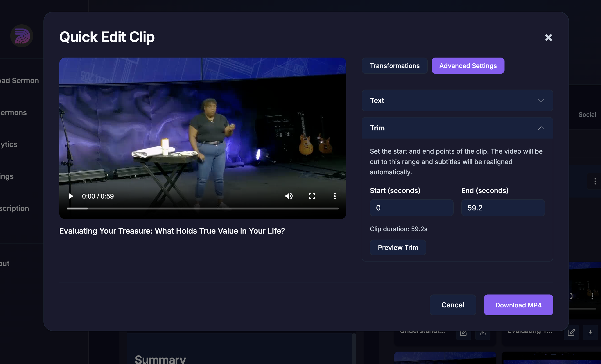Image resolution: width=601 pixels, height=364 pixels.
Task: Collapse the Trim section chevron
Action: click(x=541, y=128)
